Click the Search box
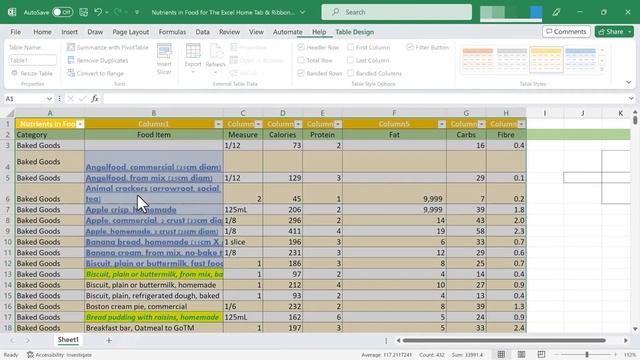The image size is (640, 360). click(x=396, y=12)
